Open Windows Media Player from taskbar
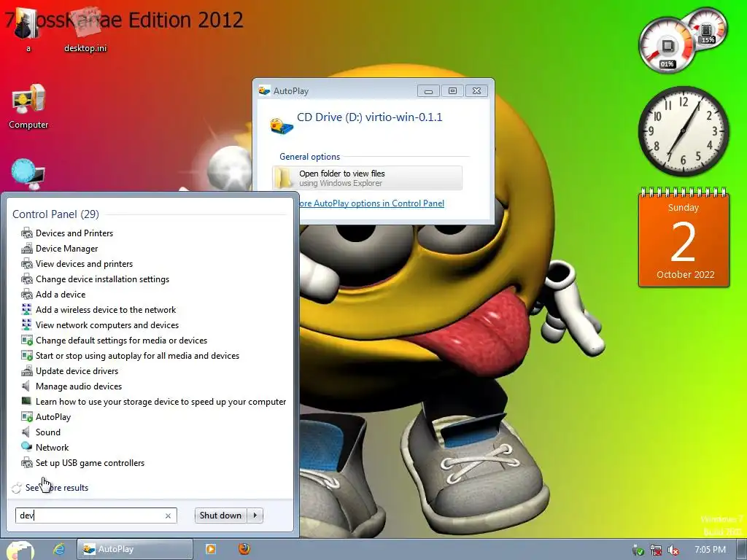Image resolution: width=747 pixels, height=560 pixels. (x=210, y=549)
